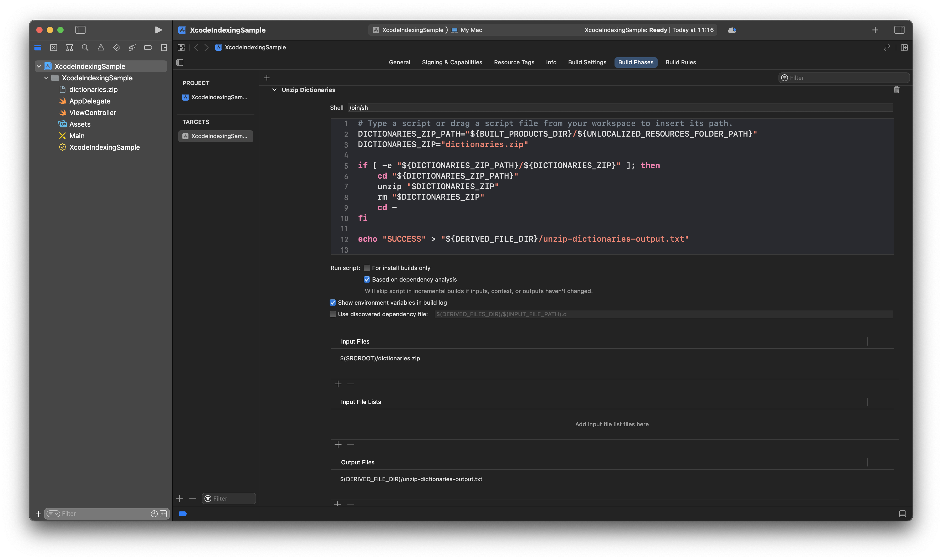This screenshot has width=942, height=560.
Task: Click the Shell /bin/sh field
Action: pyautogui.click(x=620, y=107)
